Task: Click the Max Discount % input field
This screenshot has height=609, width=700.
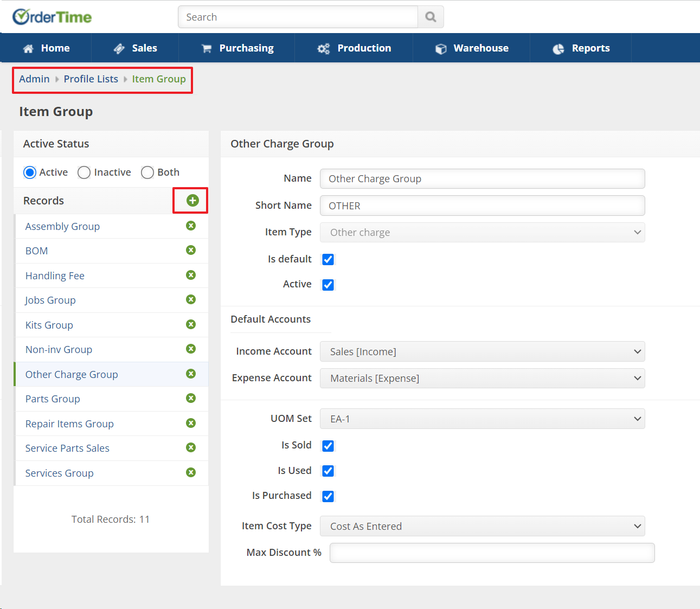Action: (x=492, y=553)
